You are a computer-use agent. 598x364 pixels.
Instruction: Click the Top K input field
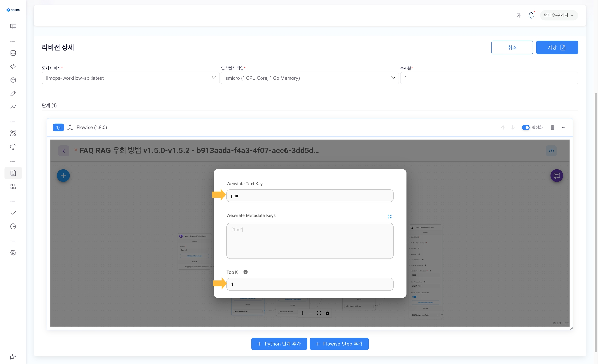click(x=310, y=284)
